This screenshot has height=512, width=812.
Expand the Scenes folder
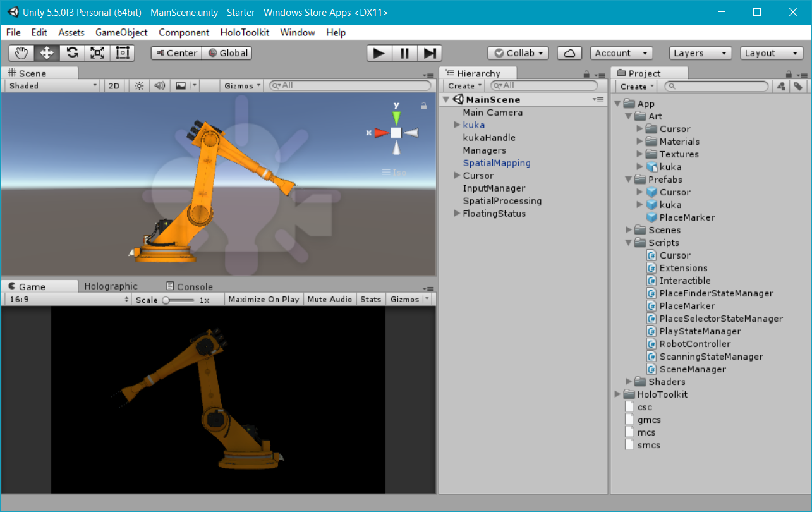(x=629, y=230)
